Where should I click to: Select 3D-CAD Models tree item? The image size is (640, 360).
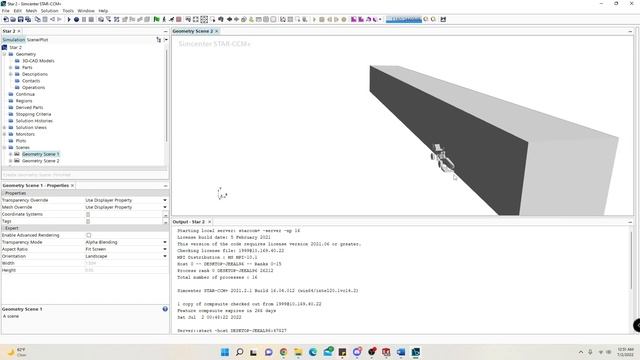[38, 61]
